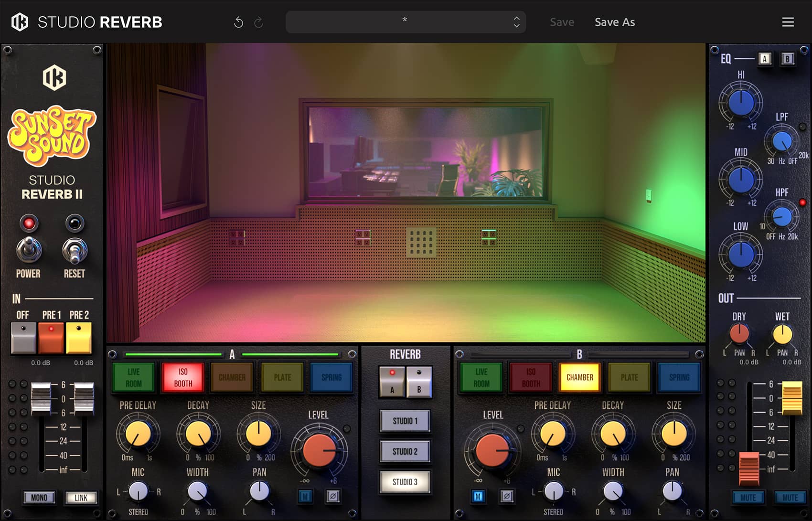The image size is (812, 521).
Task: Click the HPF enable LED indicator
Action: 802,202
